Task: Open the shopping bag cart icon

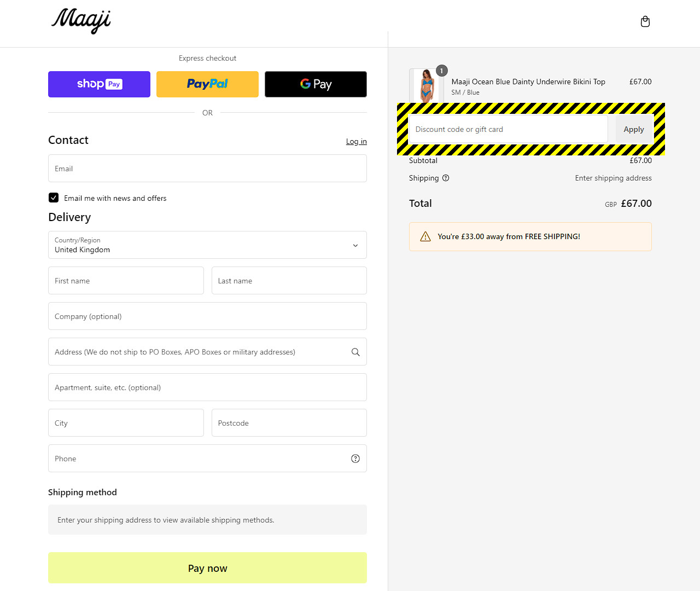Action: point(645,21)
